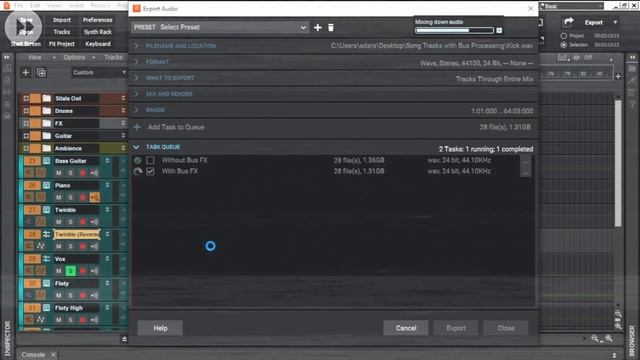Open the Tracks menu in Track view

click(x=113, y=58)
